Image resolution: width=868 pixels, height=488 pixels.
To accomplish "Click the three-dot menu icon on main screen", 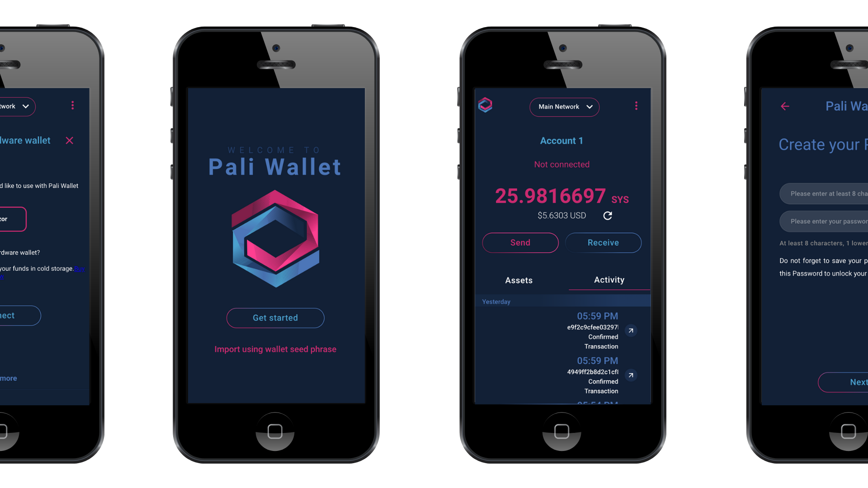I will pos(636,106).
